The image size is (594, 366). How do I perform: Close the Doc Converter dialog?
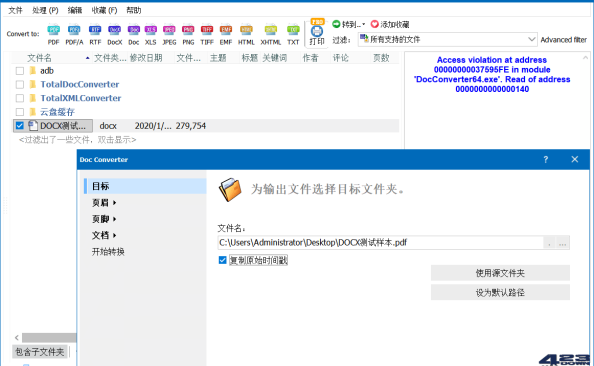click(x=574, y=160)
